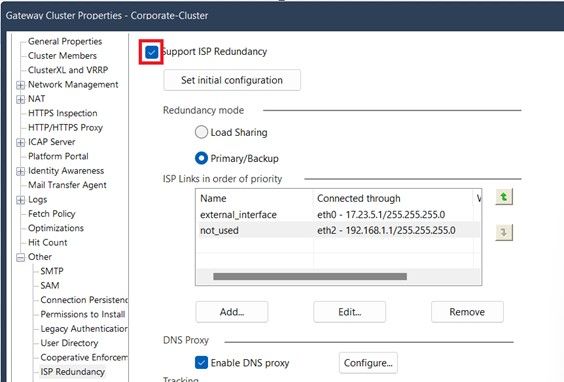This screenshot has height=382, width=564.
Task: Open General Properties page
Action: pyautogui.click(x=65, y=41)
